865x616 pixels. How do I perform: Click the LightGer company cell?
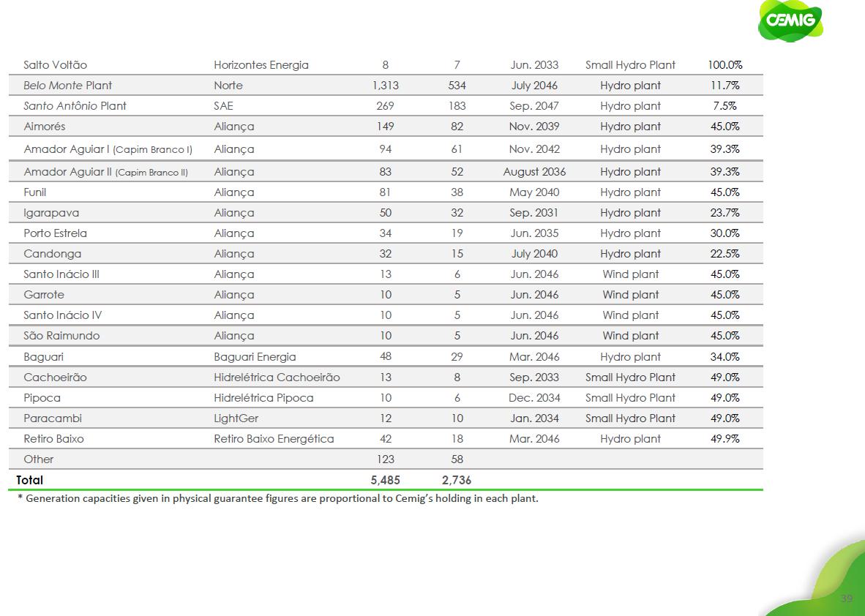[x=236, y=418]
